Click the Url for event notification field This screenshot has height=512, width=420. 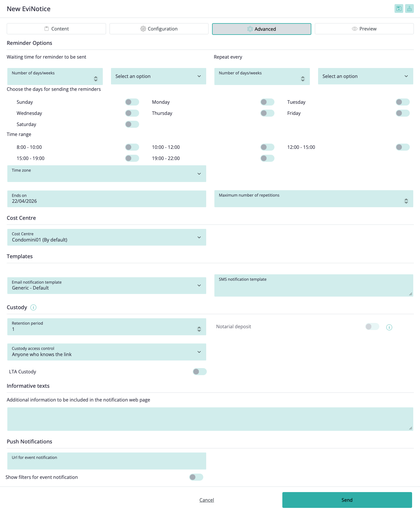pyautogui.click(x=107, y=461)
